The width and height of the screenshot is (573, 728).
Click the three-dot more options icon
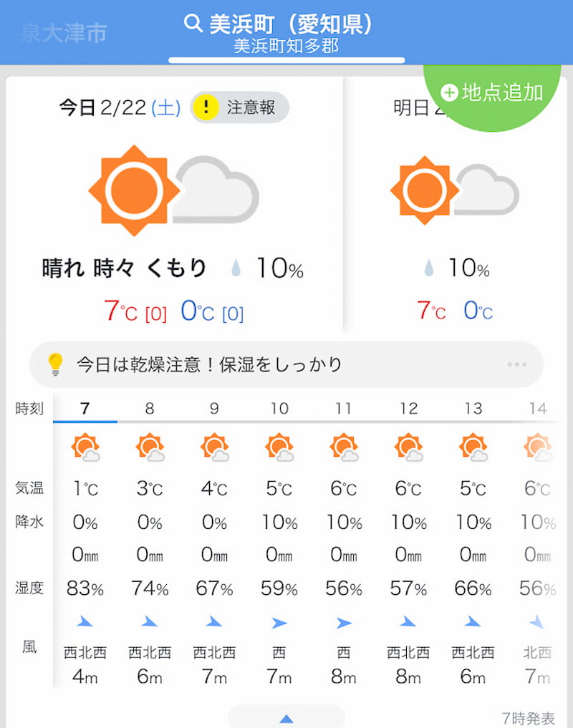516,364
